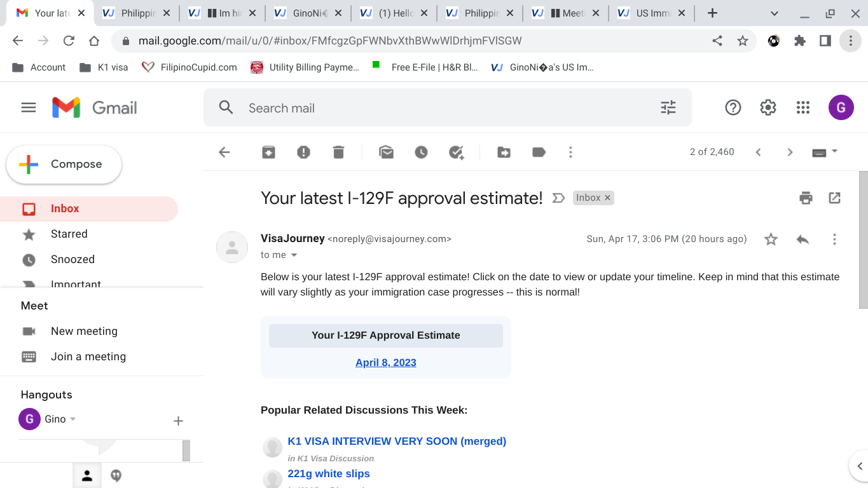Mark email as unread
The width and height of the screenshot is (868, 488).
[387, 152]
